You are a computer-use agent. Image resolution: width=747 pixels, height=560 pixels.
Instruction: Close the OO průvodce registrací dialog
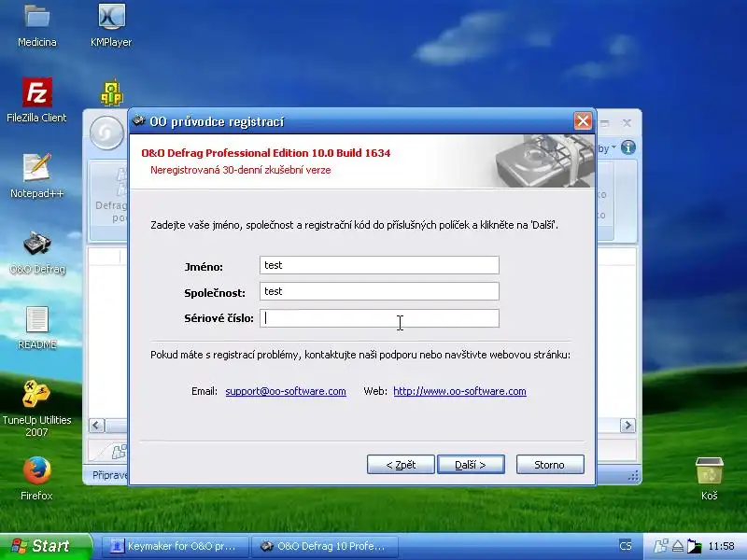click(x=583, y=121)
